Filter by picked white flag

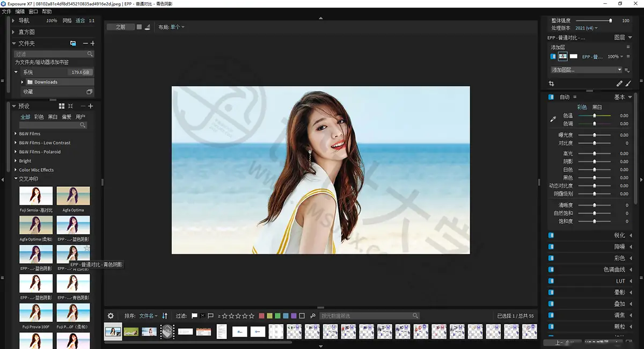point(194,316)
